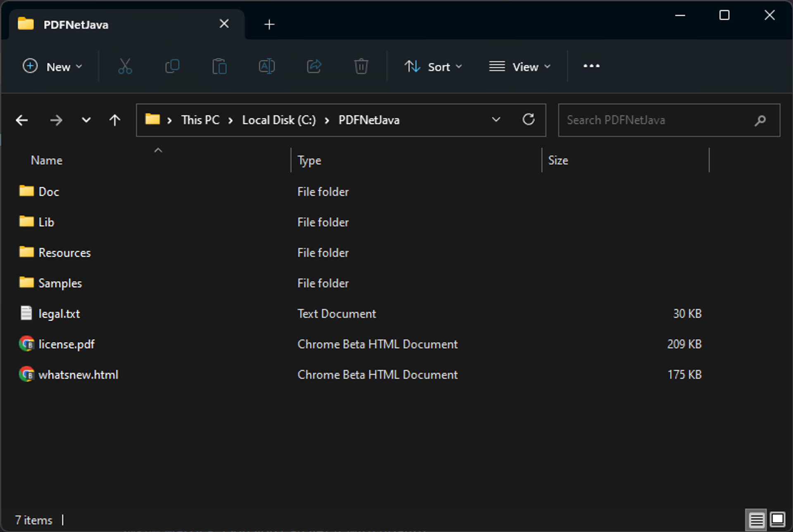Add a new tab

269,25
